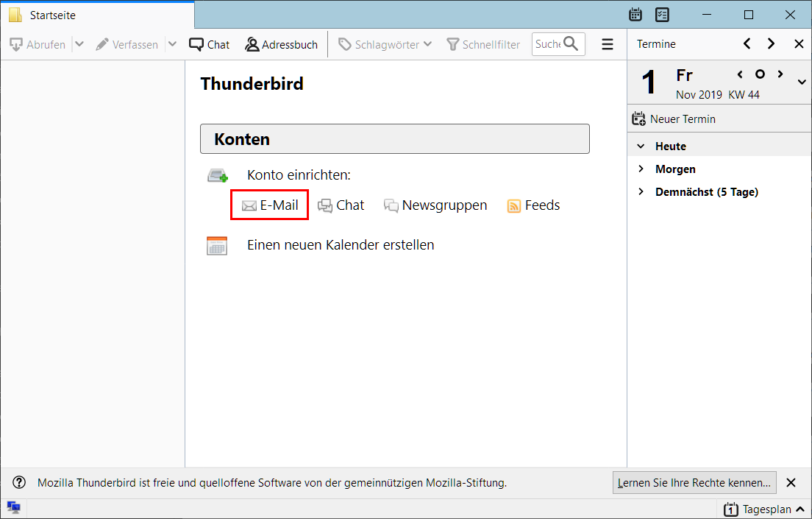This screenshot has height=519, width=812.
Task: Collapse the Heute section
Action: (641, 146)
